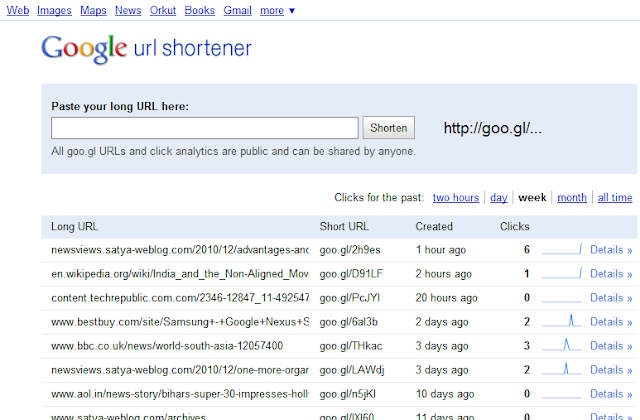Open Gmail from the top bar

click(238, 10)
